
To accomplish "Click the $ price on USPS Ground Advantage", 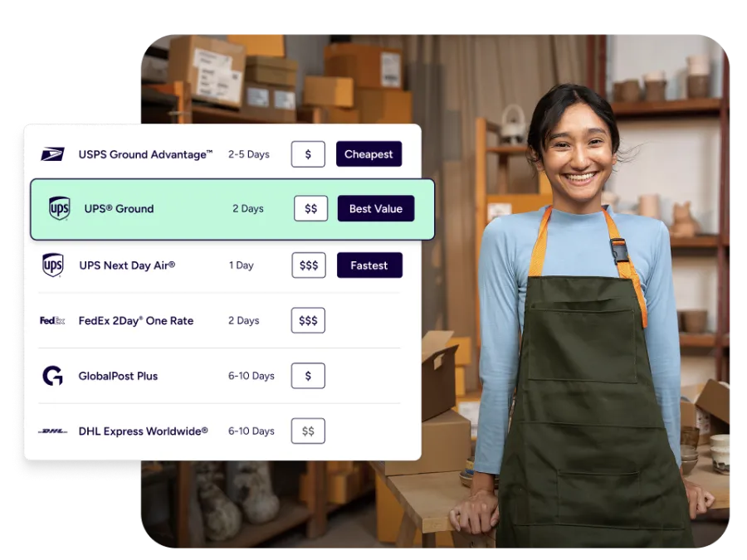I will [x=308, y=153].
